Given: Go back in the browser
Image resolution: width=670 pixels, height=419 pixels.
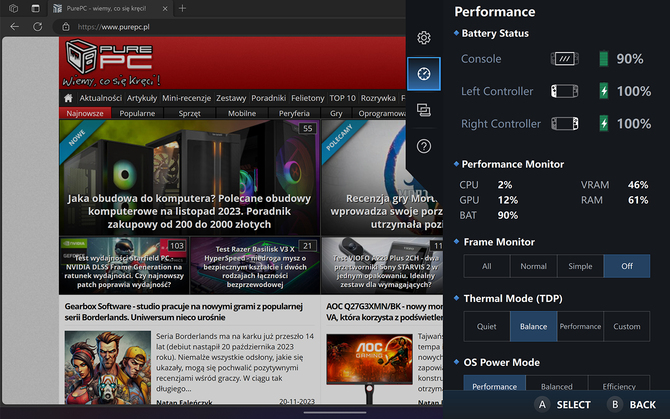Looking at the screenshot, I should (x=15, y=27).
